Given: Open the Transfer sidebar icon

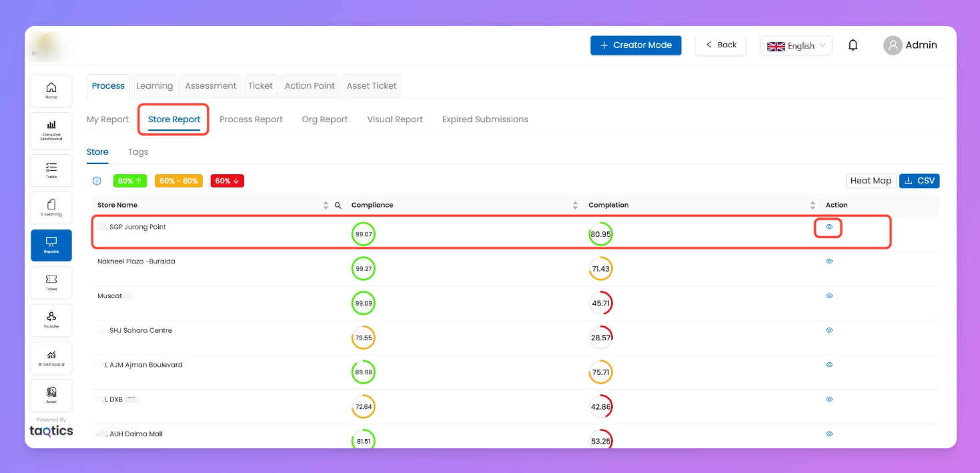Looking at the screenshot, I should tap(51, 320).
